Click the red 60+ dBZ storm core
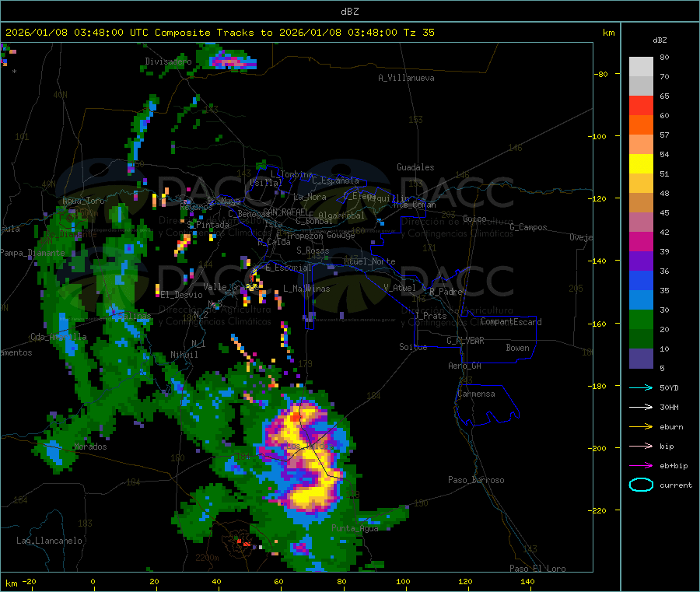700x592 pixels. (296, 418)
